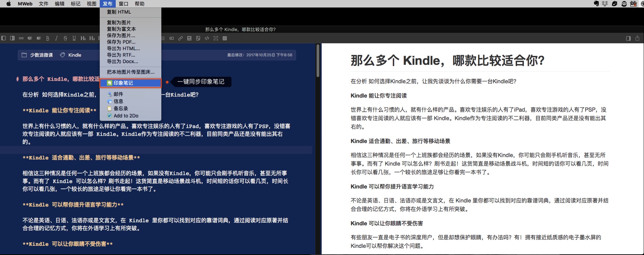Toggle the right-side preview panel
Screen dimensions: 644x255
[x=628, y=38]
